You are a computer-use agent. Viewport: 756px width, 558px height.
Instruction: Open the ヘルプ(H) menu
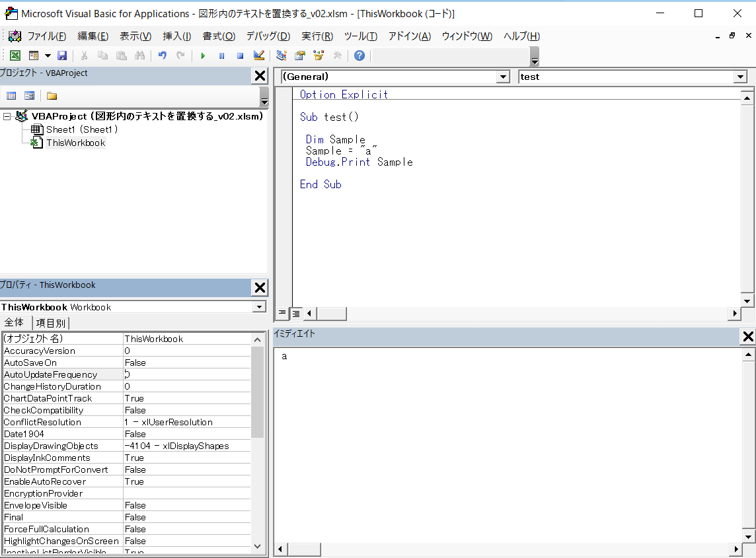[521, 36]
